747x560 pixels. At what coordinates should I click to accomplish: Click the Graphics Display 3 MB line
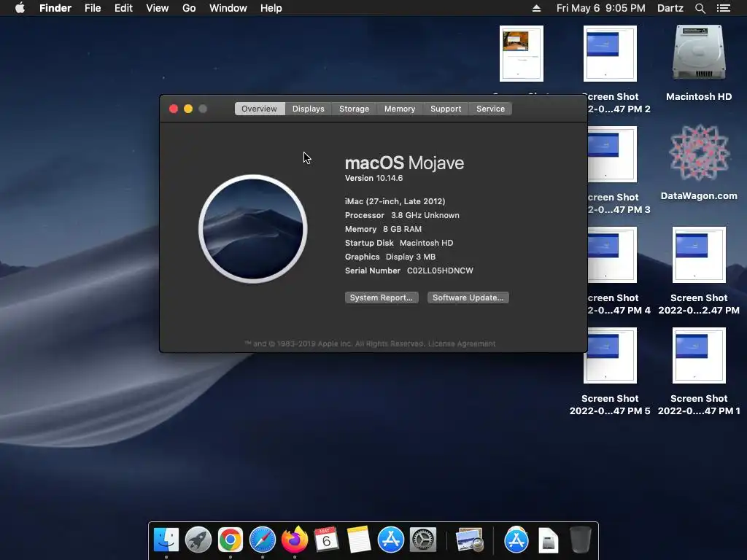click(390, 257)
